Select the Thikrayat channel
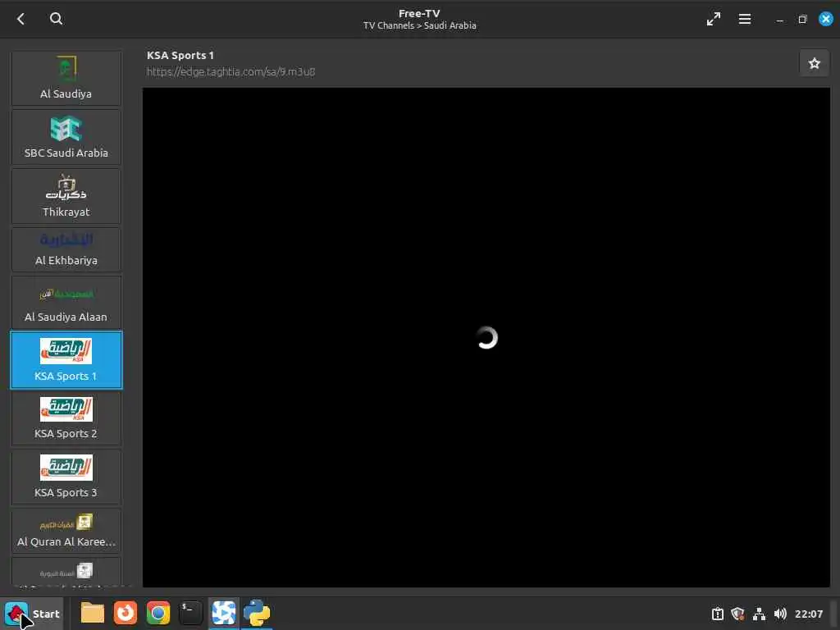The image size is (840, 630). pos(66,196)
